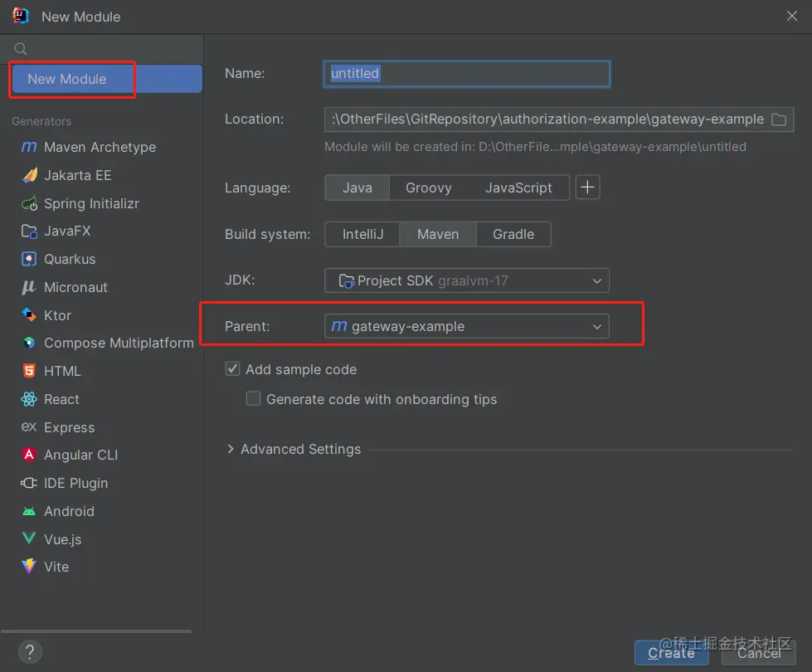
Task: Open folder browser for Location field
Action: tap(778, 119)
